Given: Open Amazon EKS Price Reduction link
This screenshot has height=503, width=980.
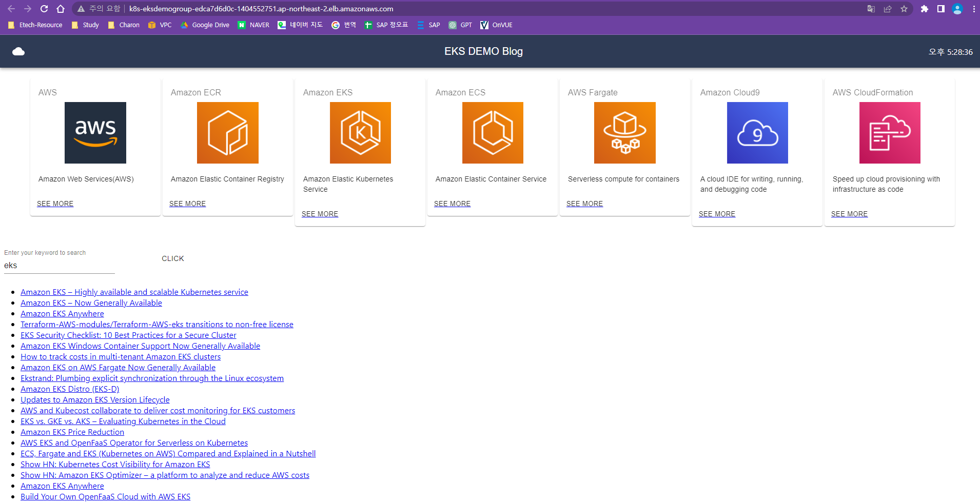Looking at the screenshot, I should tap(72, 432).
